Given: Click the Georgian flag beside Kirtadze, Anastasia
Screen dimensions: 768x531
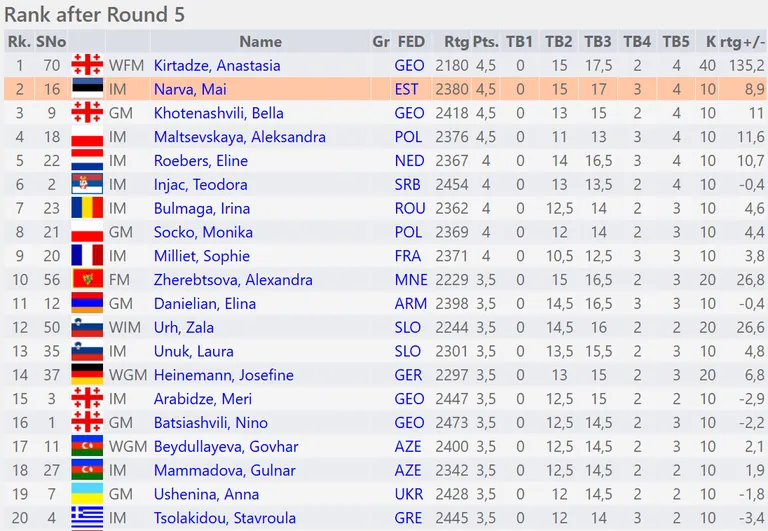Looking at the screenshot, I should [87, 65].
